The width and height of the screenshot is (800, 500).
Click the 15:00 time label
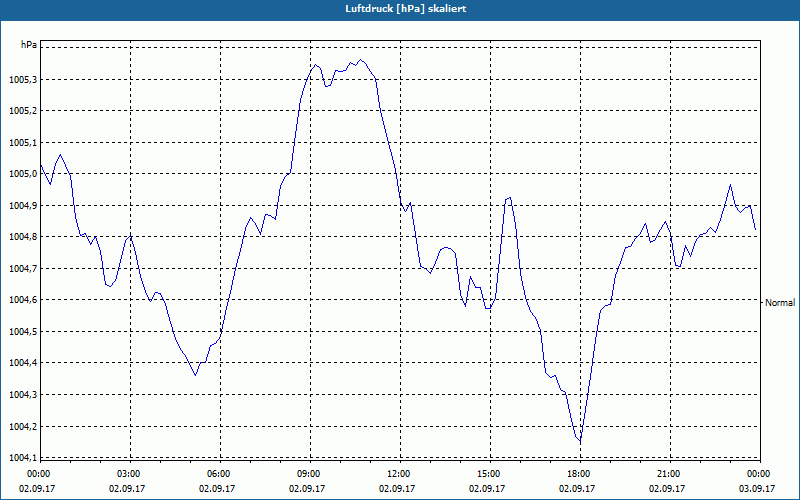coord(490,474)
